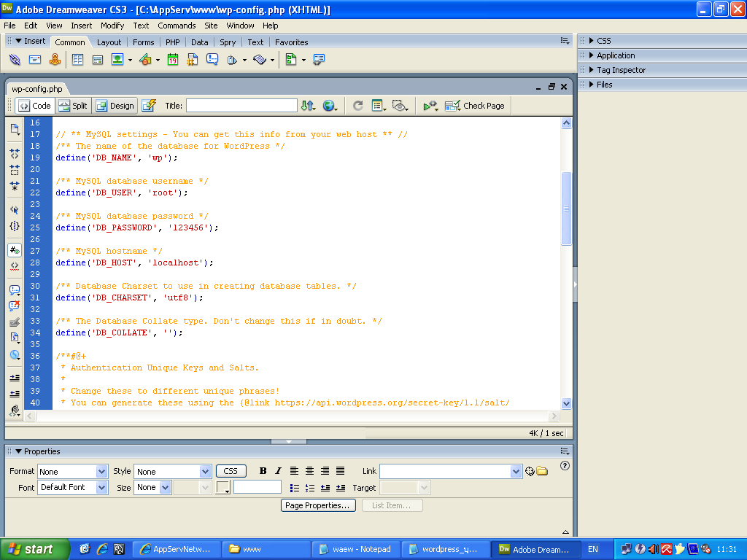This screenshot has width=747, height=560.
Task: Preview the page in browser
Action: click(x=330, y=106)
